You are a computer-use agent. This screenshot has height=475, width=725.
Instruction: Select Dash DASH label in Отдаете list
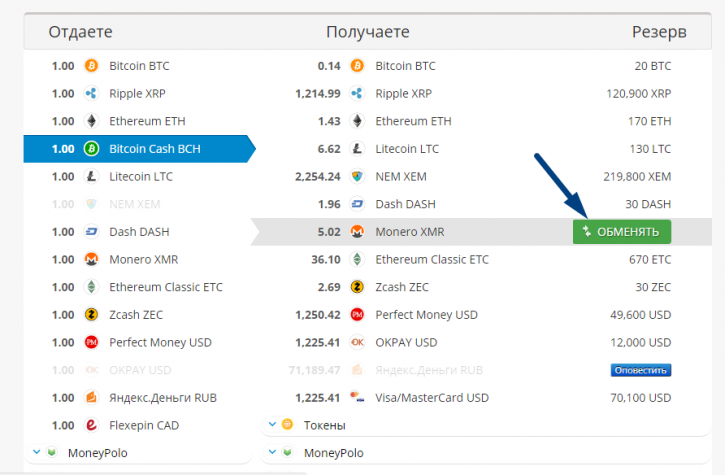click(139, 232)
